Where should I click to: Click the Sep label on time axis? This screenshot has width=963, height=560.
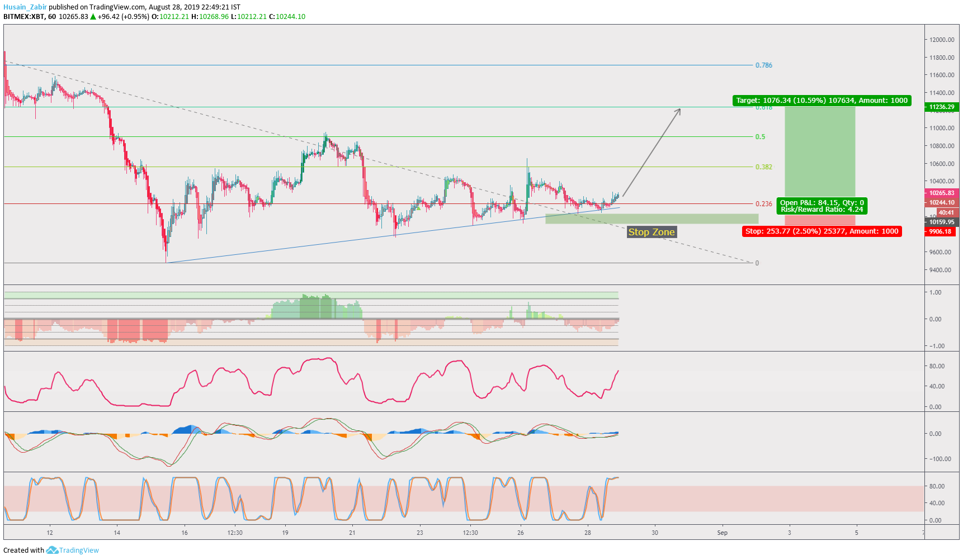point(723,533)
